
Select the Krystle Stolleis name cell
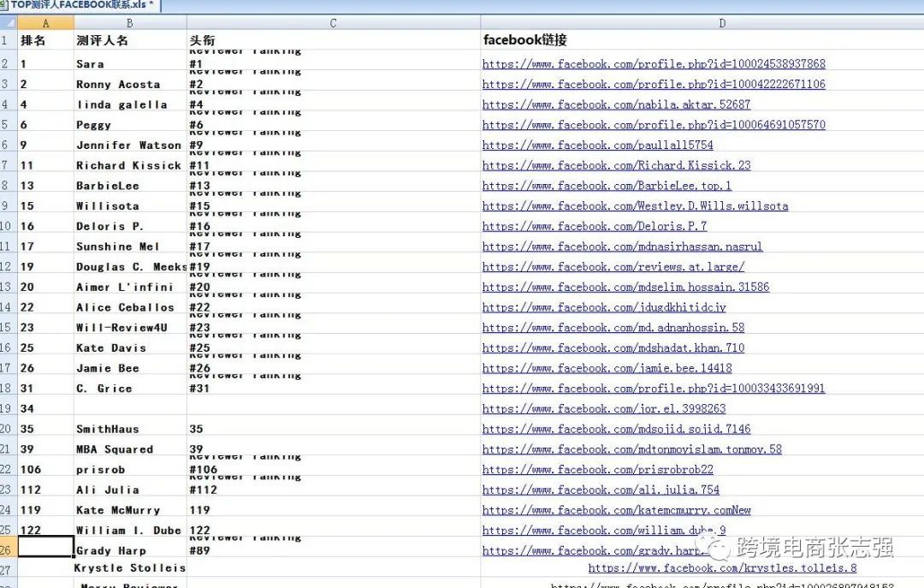pos(130,567)
